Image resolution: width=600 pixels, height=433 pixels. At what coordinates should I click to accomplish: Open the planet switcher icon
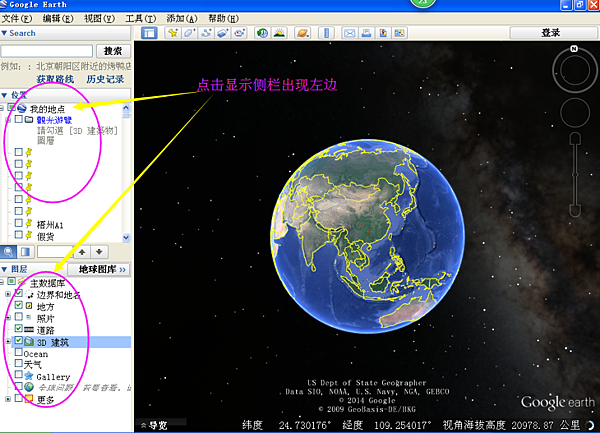coord(302,33)
